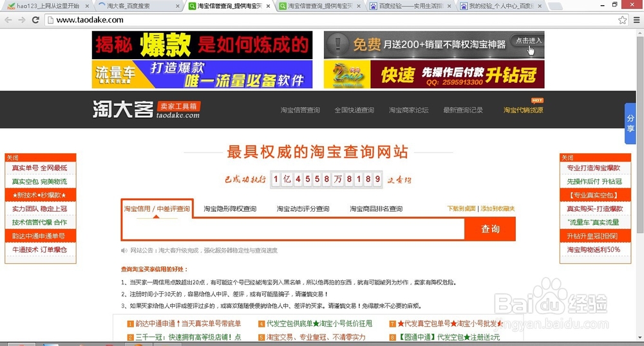Viewport: 644px width, 346px height.
Task: Close the hao123 tab
Action: click(87, 6)
